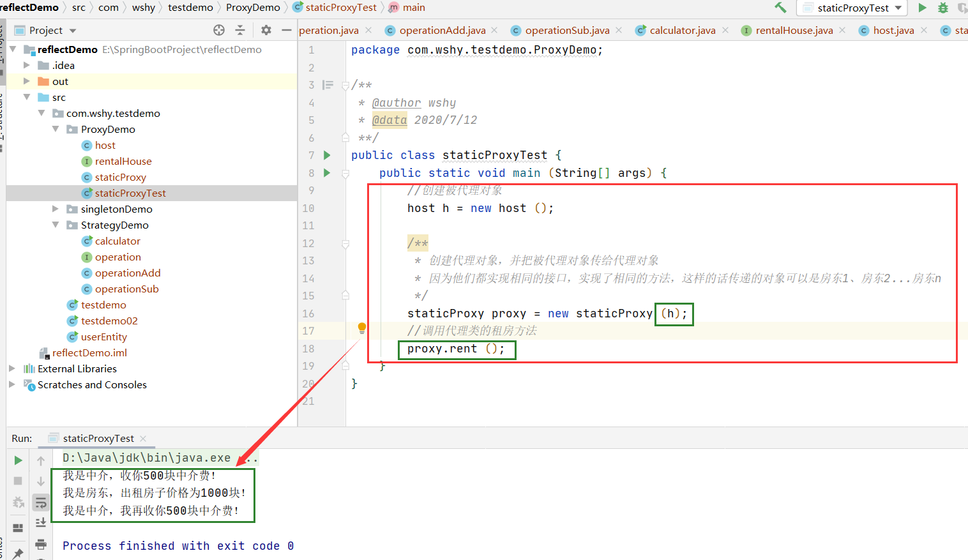Click the down the stack trace arrow
The image size is (968, 560).
pos(41,481)
